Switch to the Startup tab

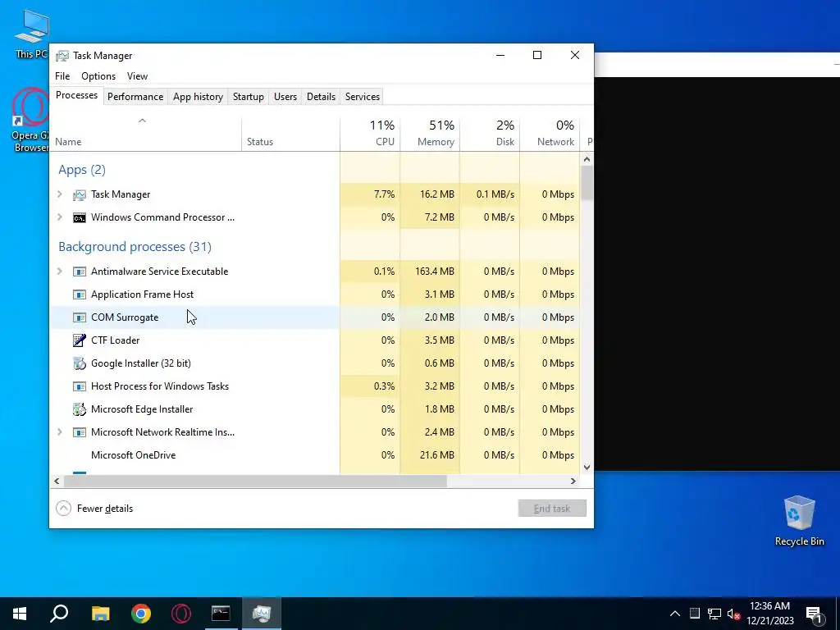coord(248,97)
